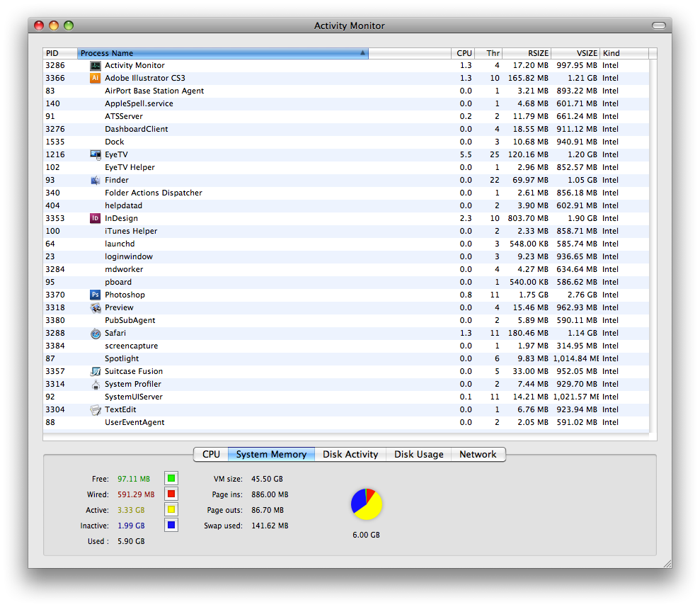Select the iTunes Helper process
The image size is (700, 607).
[x=346, y=232]
